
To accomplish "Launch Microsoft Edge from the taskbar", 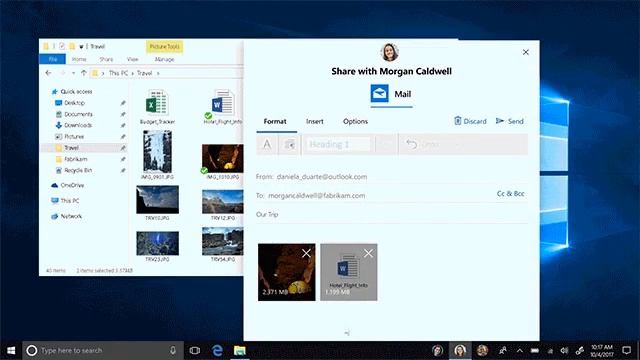I will (217, 350).
